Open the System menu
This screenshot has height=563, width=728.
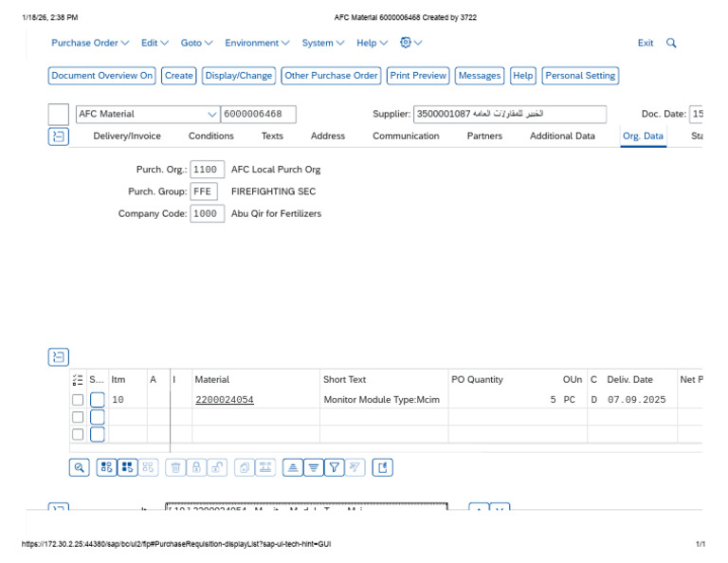(x=323, y=43)
